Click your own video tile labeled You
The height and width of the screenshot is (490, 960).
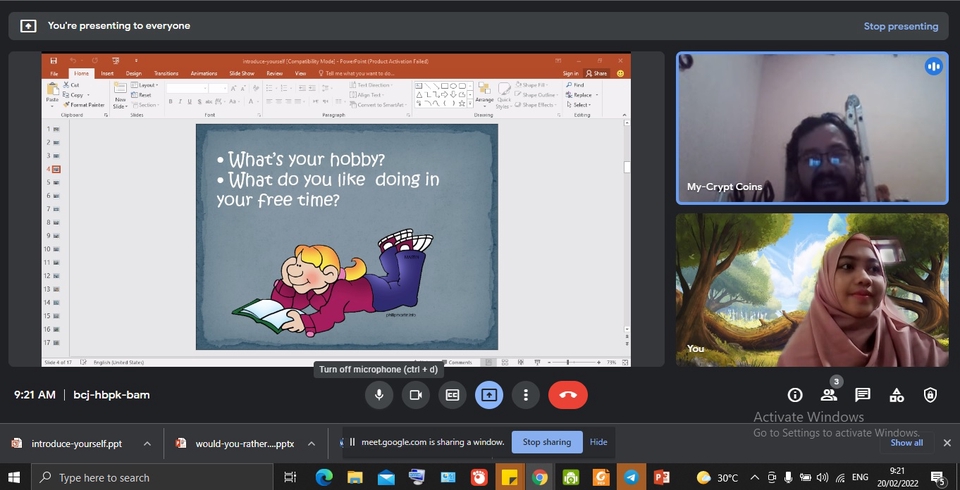812,290
